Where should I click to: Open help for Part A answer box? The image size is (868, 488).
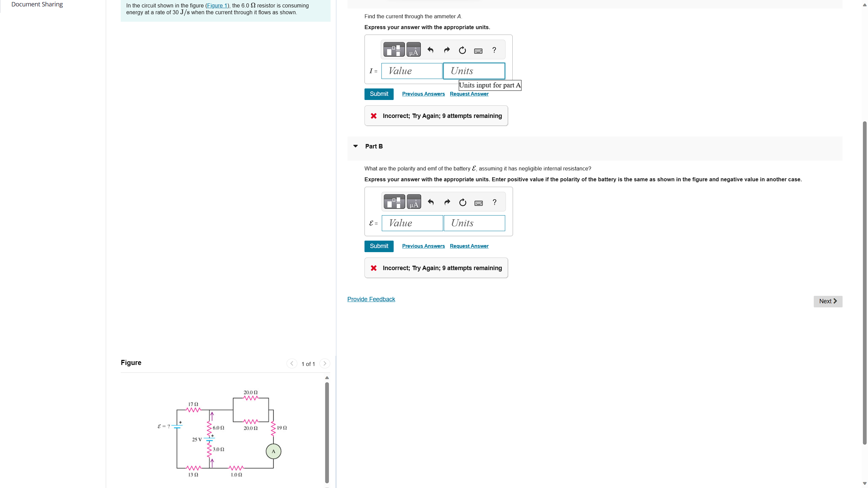tap(494, 50)
